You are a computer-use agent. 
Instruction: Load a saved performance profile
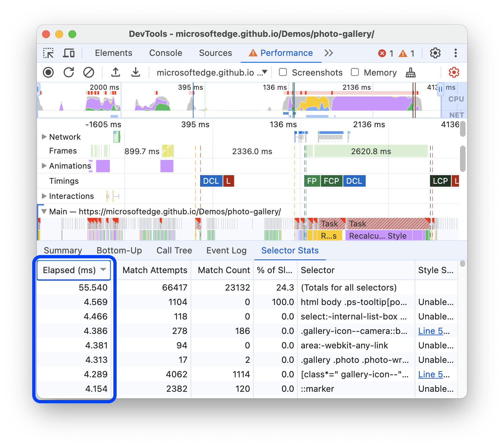pyautogui.click(x=115, y=72)
